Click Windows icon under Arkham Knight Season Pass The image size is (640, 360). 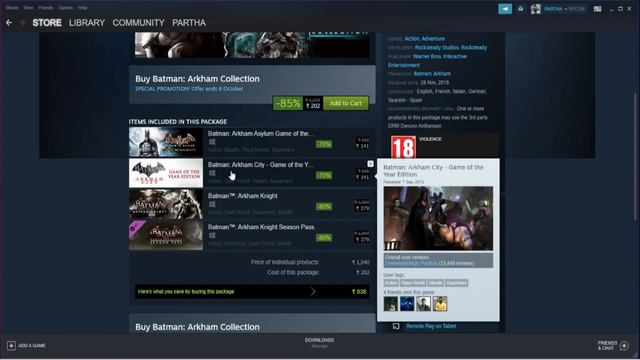(212, 236)
